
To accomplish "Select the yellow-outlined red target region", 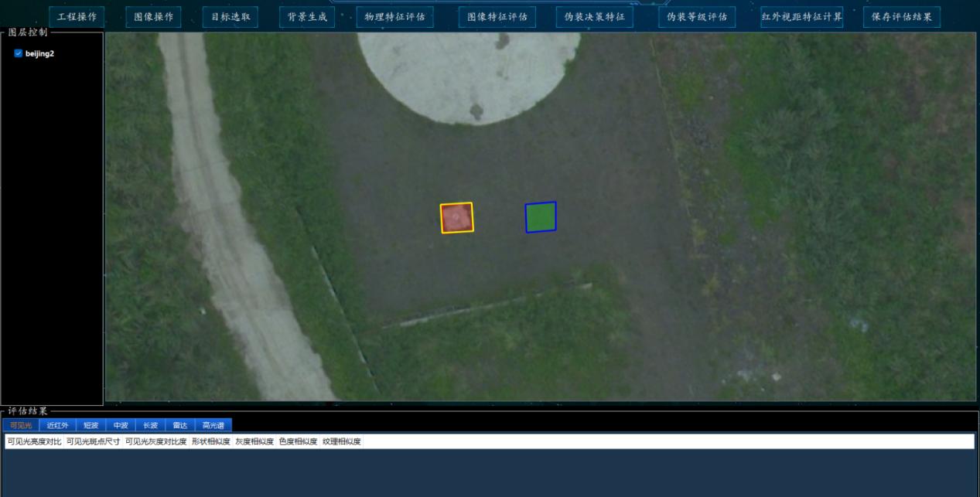I will [x=456, y=218].
